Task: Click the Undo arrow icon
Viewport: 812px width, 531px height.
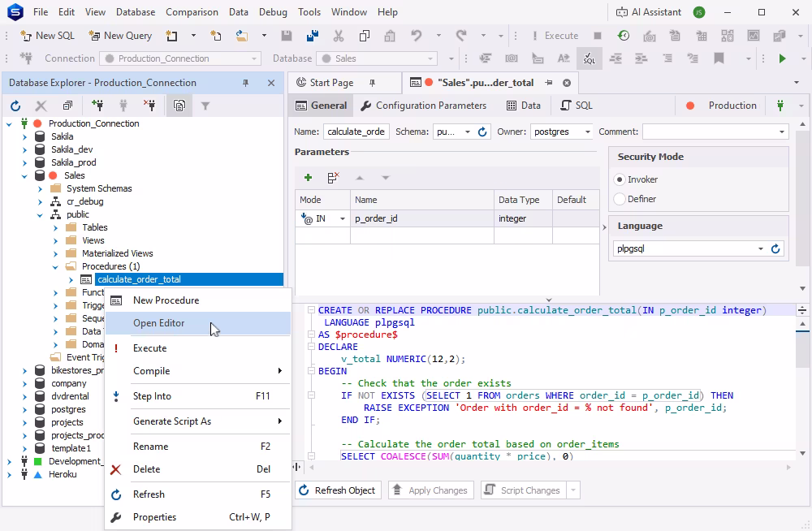Action: [416, 36]
